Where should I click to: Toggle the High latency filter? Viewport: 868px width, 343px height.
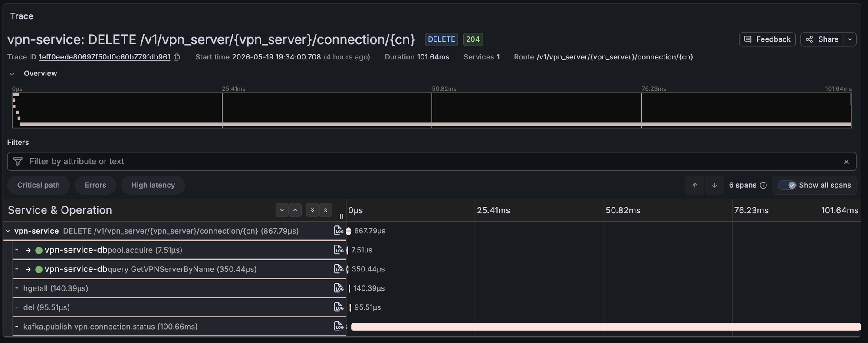coord(153,185)
